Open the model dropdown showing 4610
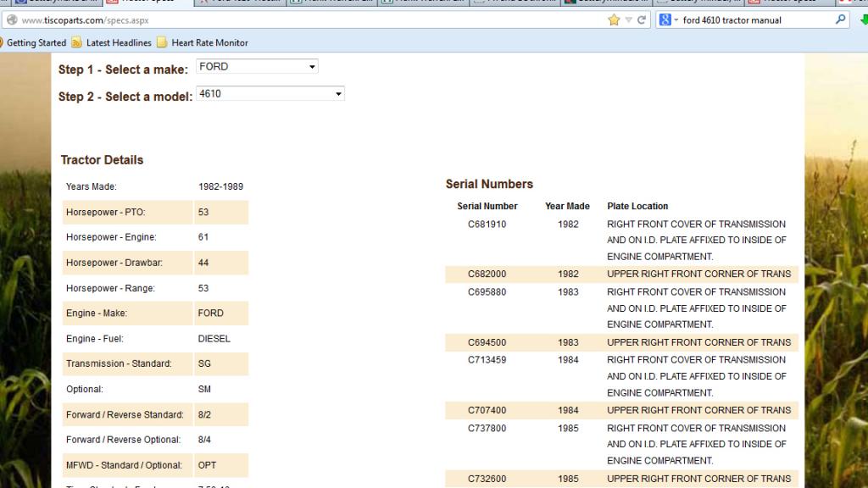Image resolution: width=868 pixels, height=488 pixels. pos(270,93)
